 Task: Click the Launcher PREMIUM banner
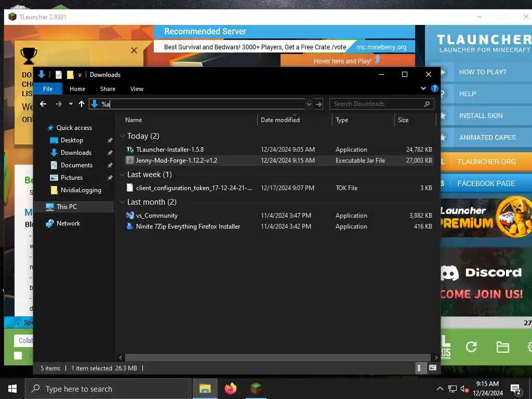coord(486,217)
